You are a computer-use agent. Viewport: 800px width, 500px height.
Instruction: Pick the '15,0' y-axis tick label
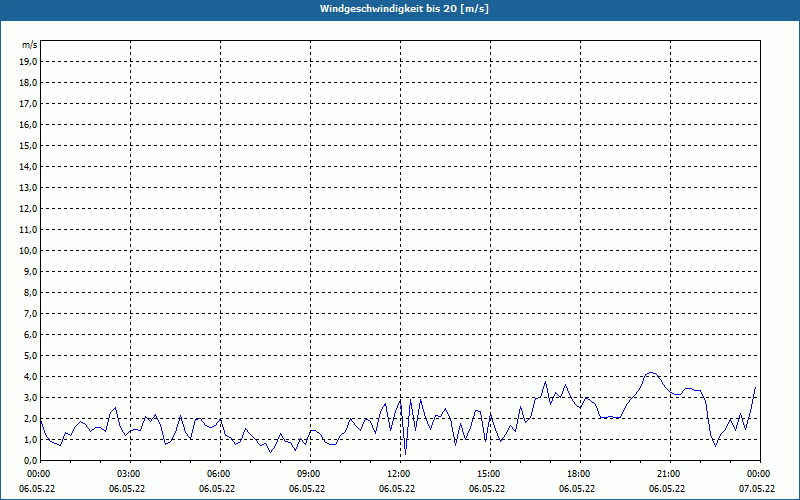(x=29, y=145)
